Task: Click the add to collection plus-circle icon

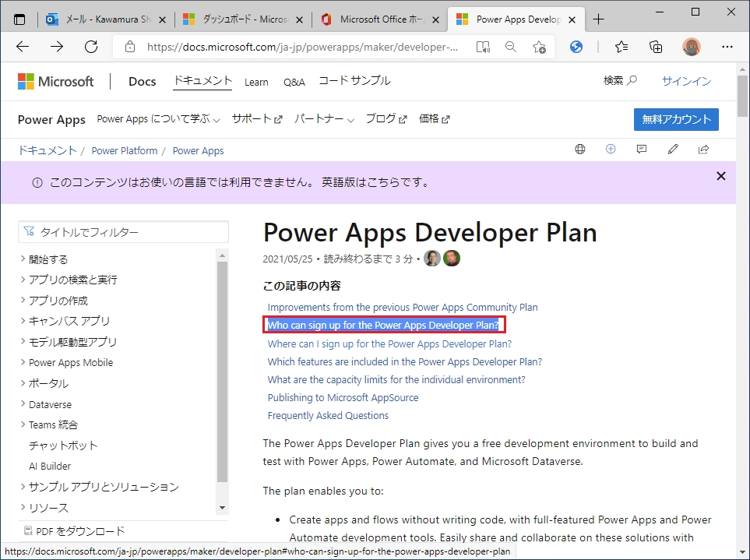Action: coord(611,150)
